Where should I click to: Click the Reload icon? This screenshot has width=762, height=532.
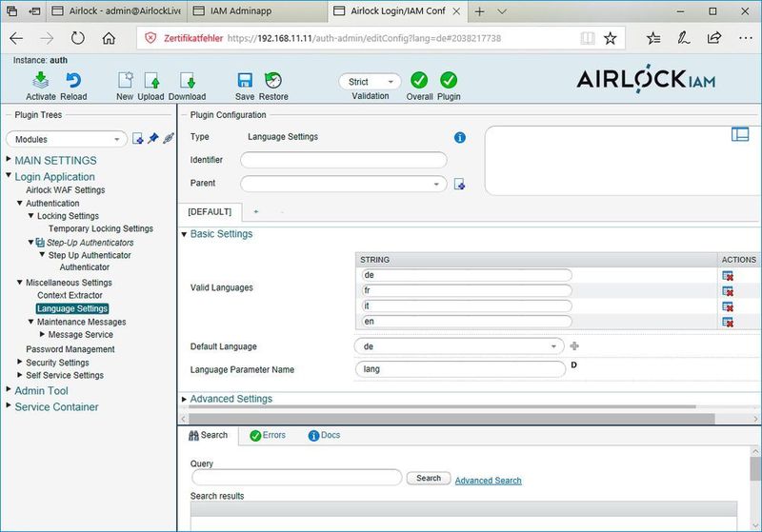73,80
